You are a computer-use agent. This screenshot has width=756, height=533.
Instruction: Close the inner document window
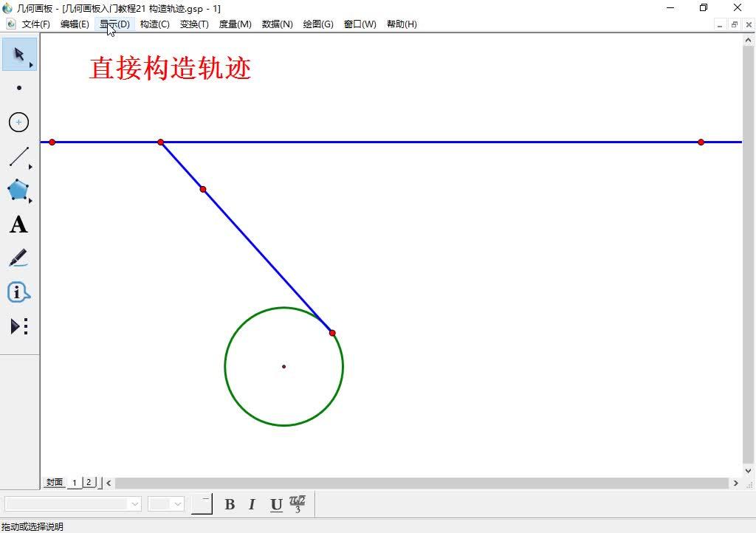[x=749, y=24]
